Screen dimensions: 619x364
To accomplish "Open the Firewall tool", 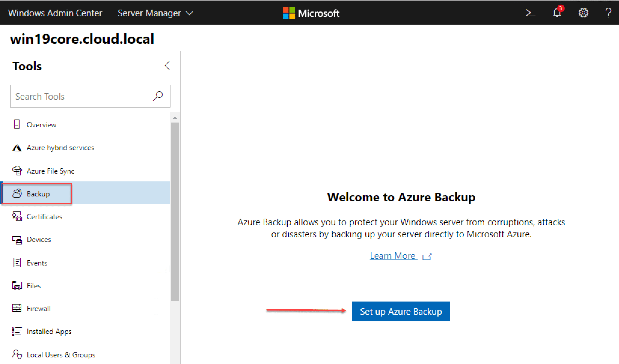I will click(x=38, y=308).
